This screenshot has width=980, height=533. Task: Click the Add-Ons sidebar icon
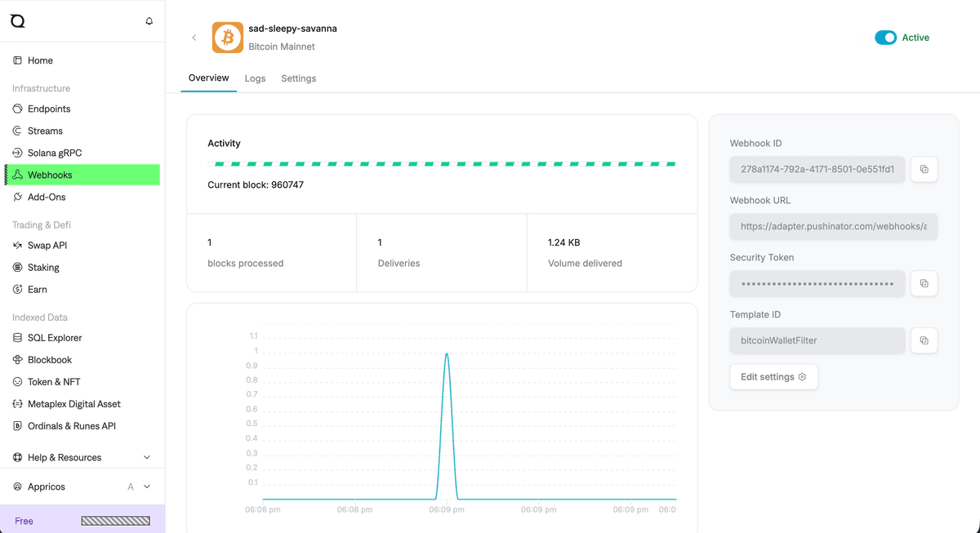coord(18,197)
